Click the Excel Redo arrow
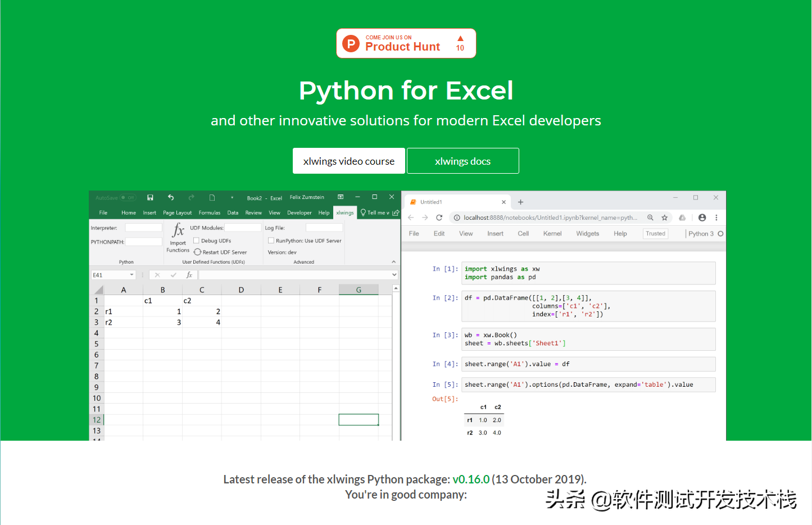Viewport: 812px width, 525px height. (x=191, y=197)
